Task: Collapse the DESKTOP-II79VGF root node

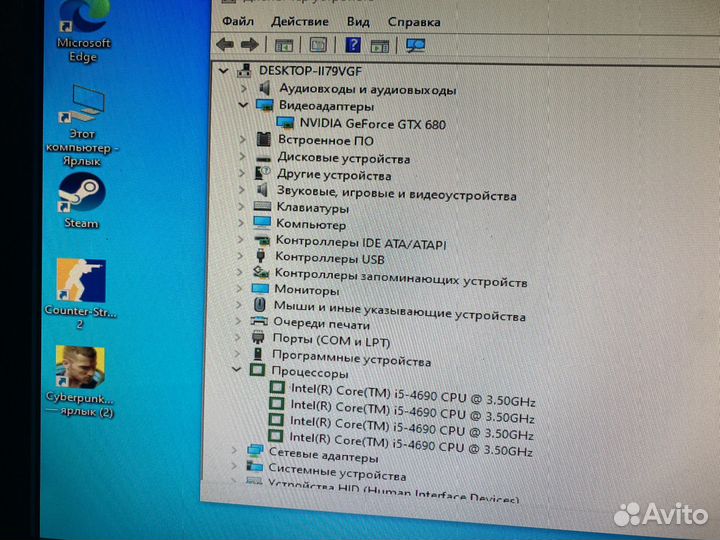Action: [221, 70]
